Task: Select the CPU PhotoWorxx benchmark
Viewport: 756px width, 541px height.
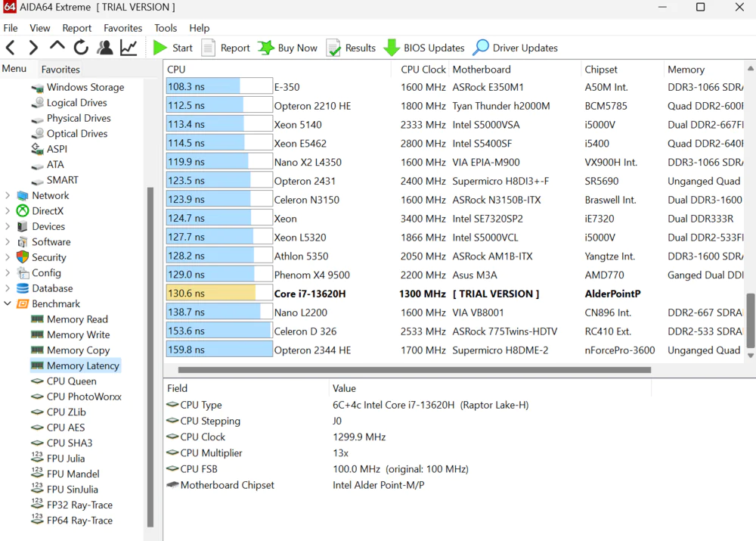Action: tap(76, 396)
